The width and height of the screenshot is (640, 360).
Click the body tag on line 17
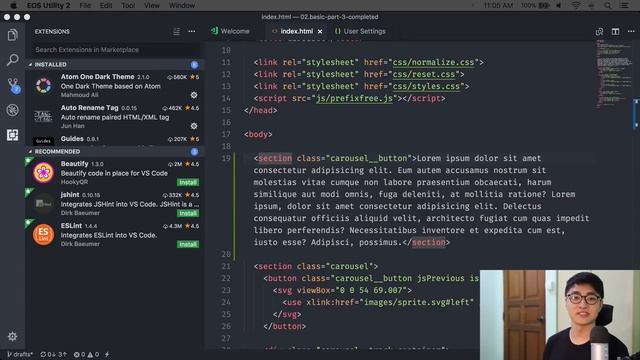(258, 134)
